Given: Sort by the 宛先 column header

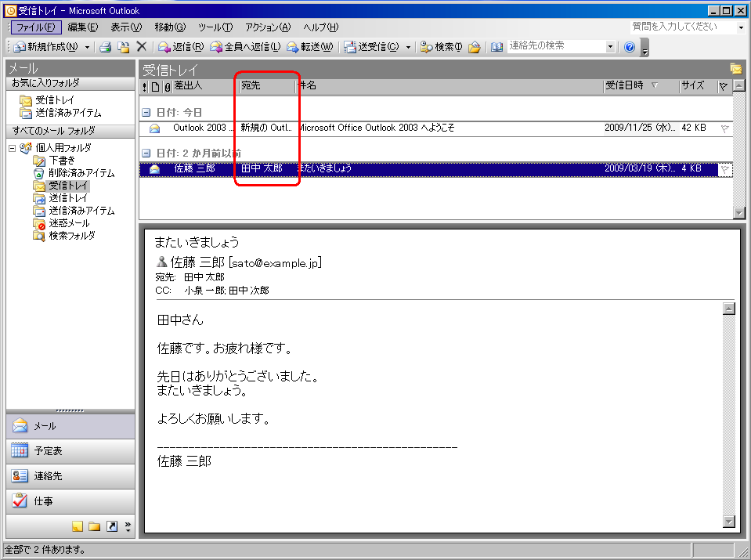Looking at the screenshot, I should click(267, 86).
